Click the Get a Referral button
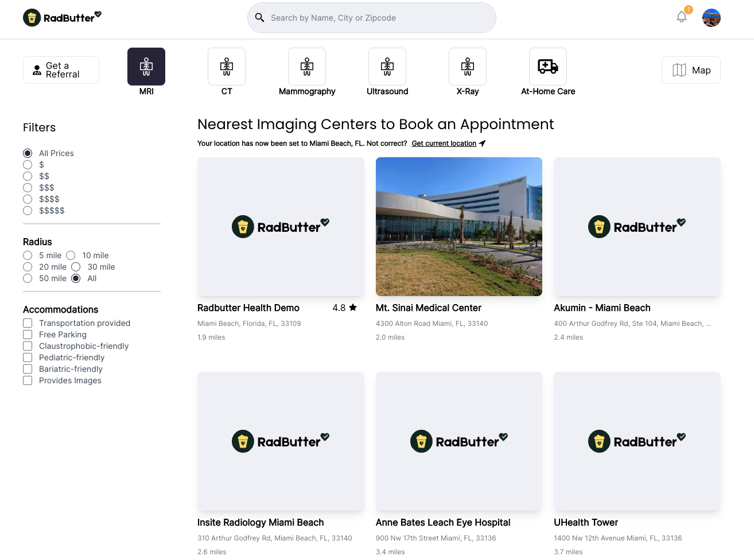Viewport: 754px width, 560px height. tap(61, 70)
